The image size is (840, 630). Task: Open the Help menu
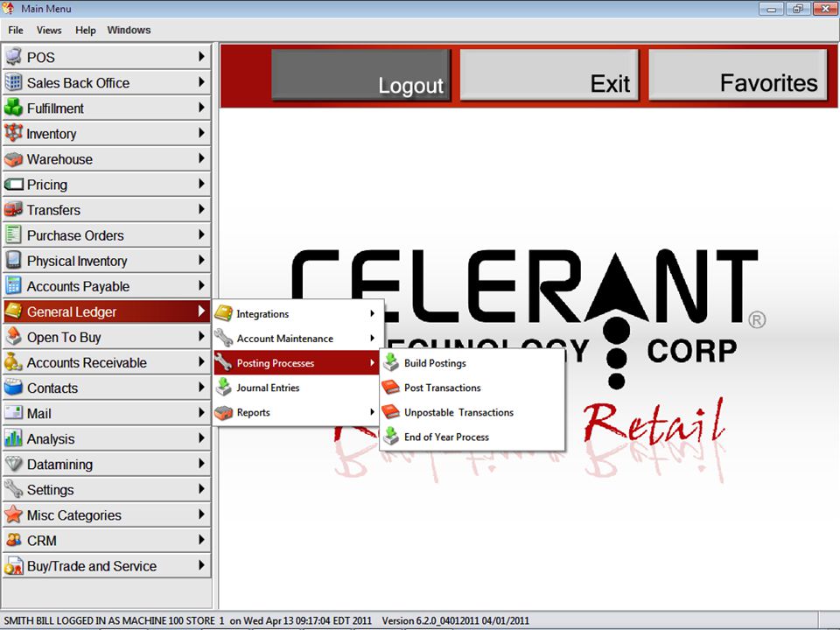coord(85,30)
